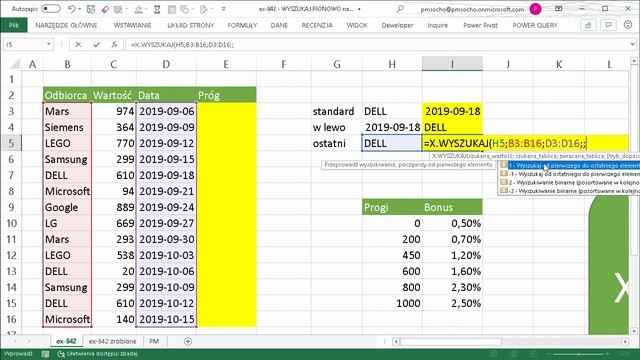
Task: Click Ułatwienia dostępu accessibility status entry
Action: pos(97,354)
